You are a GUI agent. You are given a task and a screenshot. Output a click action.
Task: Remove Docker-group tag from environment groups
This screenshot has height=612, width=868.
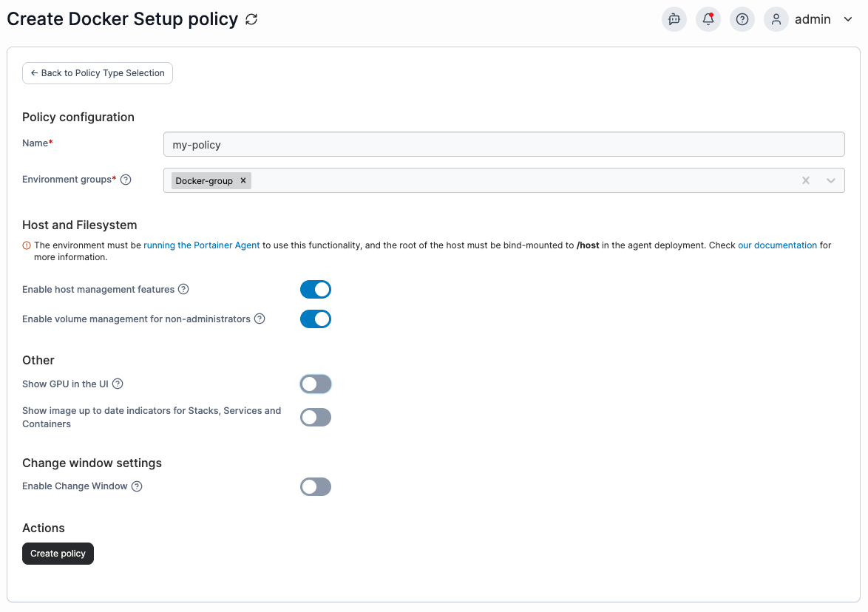pos(243,180)
